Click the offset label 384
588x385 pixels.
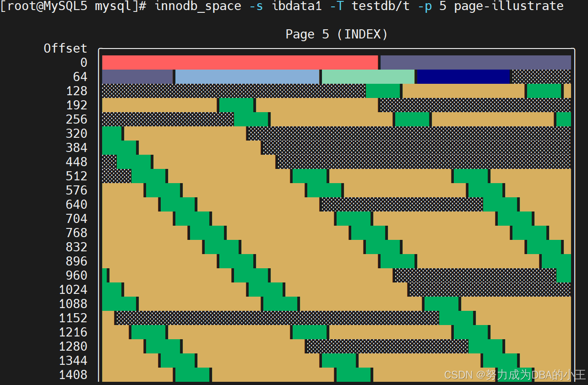coord(76,148)
